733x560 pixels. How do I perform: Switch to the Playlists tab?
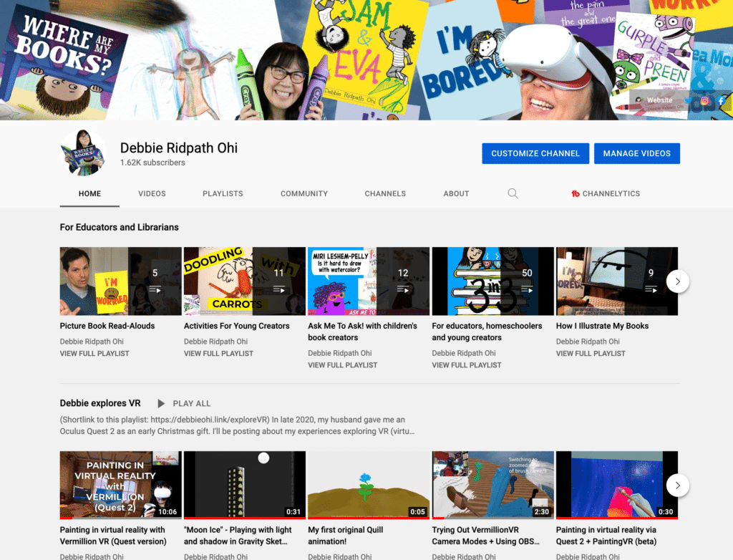pos(223,193)
